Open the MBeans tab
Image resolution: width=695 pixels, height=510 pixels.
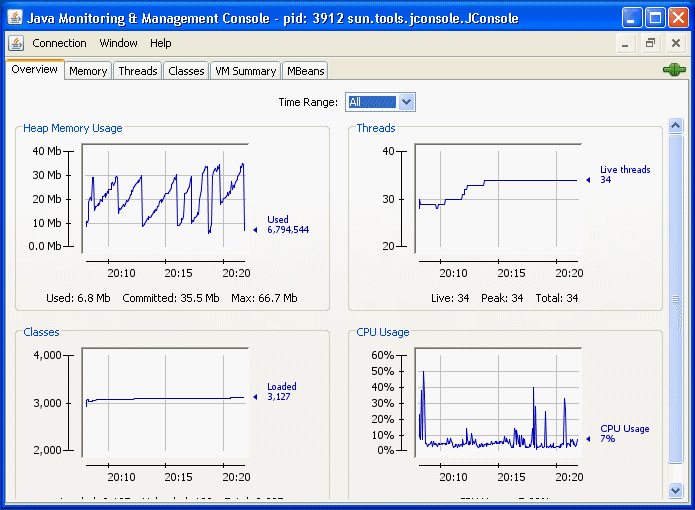(x=305, y=71)
